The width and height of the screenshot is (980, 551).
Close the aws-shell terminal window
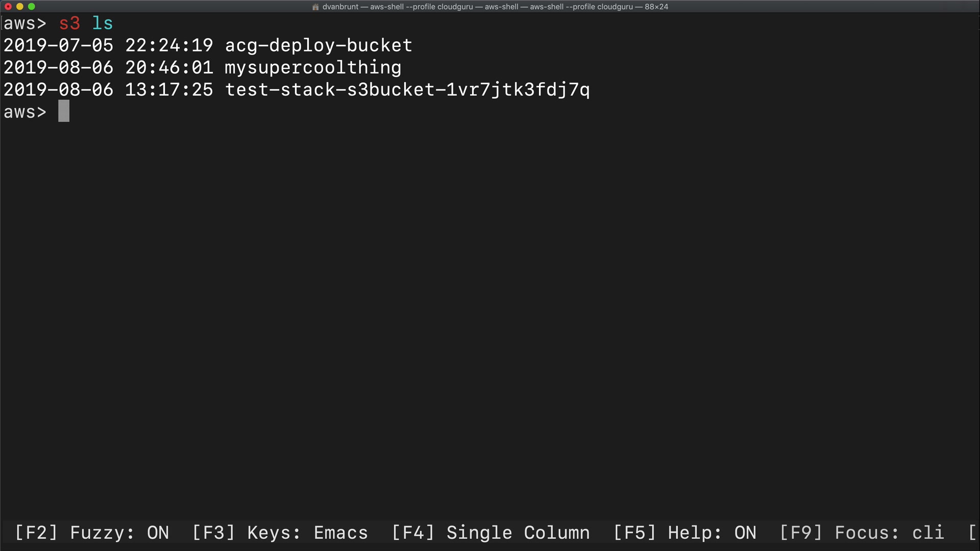tap(8, 7)
